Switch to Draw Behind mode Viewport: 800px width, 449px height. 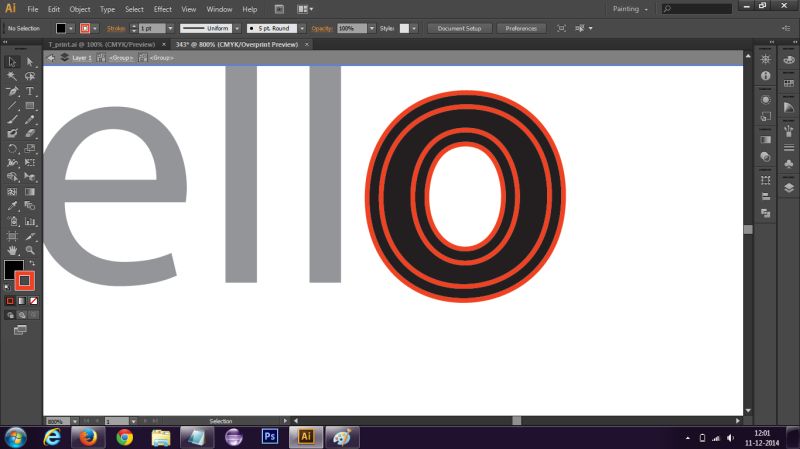pyautogui.click(x=21, y=315)
